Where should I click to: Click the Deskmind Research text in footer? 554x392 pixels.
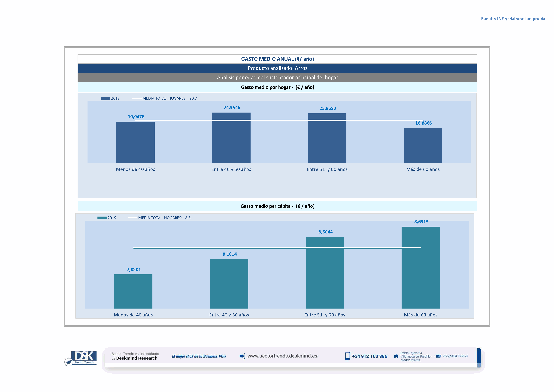tap(137, 358)
